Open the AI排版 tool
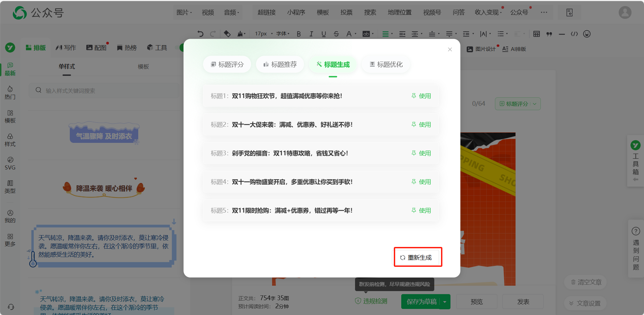The width and height of the screenshot is (644, 315). 514,49
